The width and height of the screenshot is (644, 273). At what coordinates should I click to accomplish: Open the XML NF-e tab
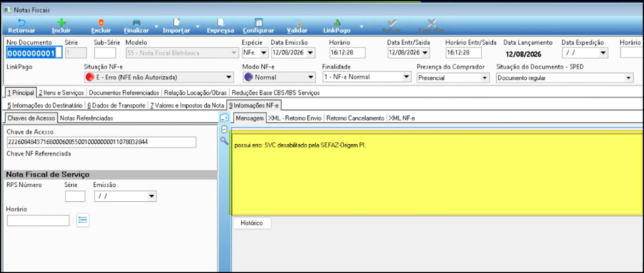click(x=402, y=118)
